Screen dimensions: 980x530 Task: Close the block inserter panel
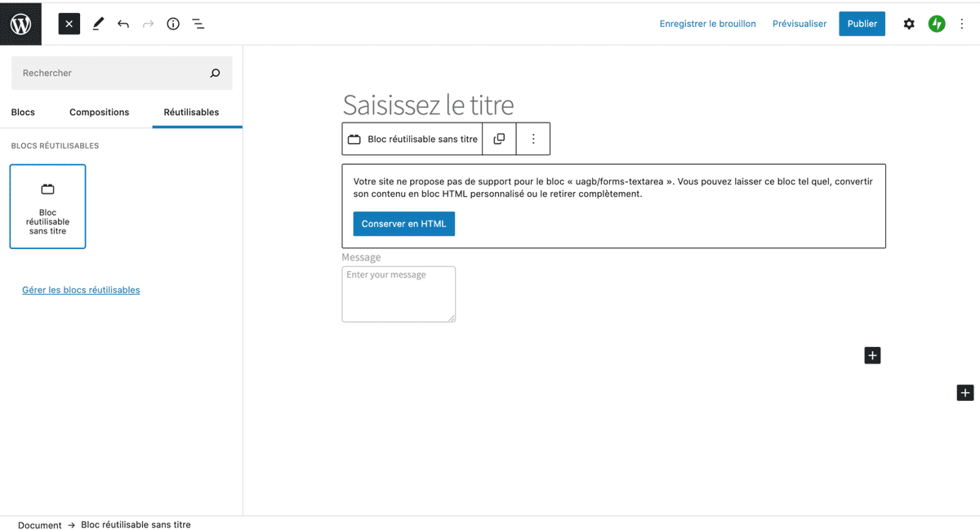click(x=69, y=24)
